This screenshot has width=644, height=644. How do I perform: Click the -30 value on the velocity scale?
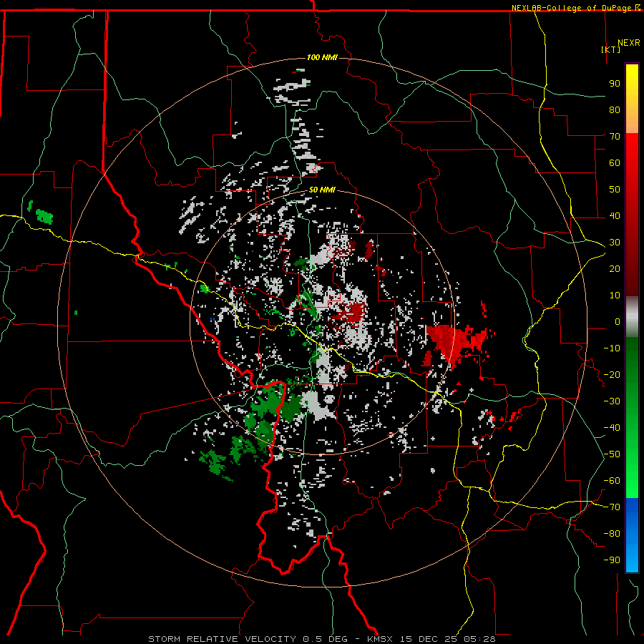[612, 401]
